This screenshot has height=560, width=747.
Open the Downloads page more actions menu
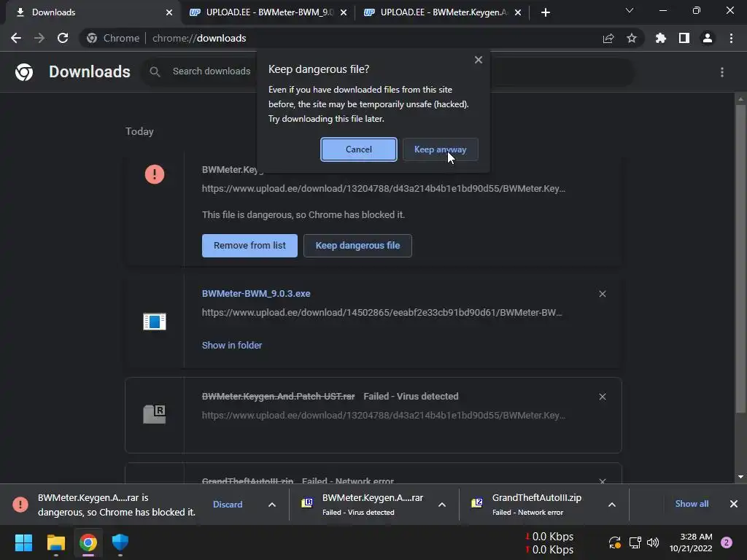point(722,72)
